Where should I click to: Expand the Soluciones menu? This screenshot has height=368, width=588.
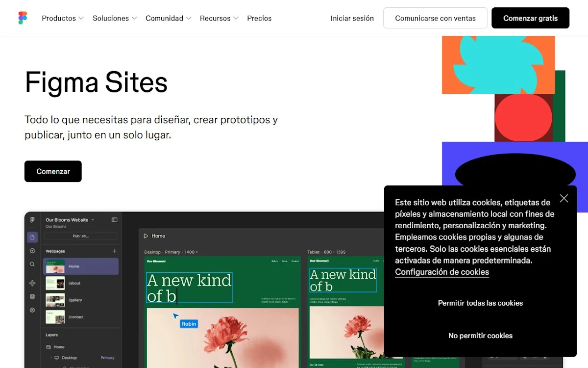point(115,18)
